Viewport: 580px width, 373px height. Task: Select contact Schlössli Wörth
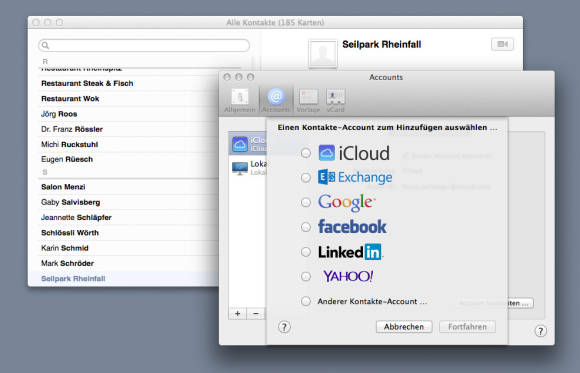pos(128,233)
